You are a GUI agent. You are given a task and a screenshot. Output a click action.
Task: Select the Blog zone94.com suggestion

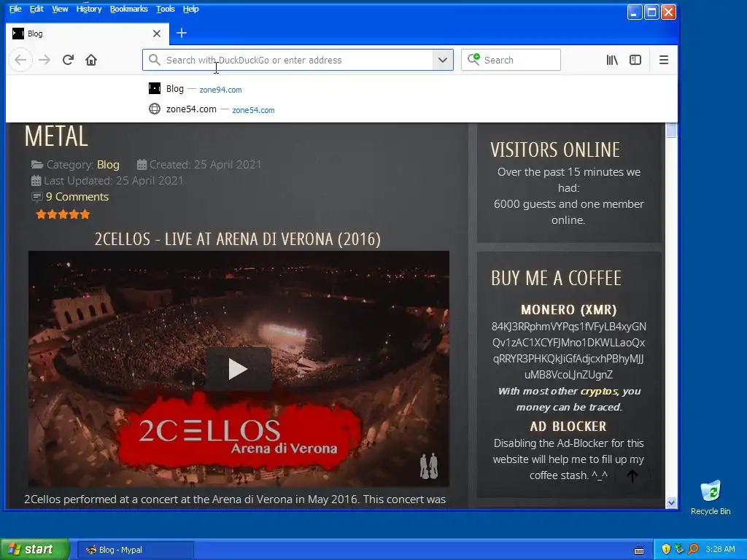tap(341, 88)
